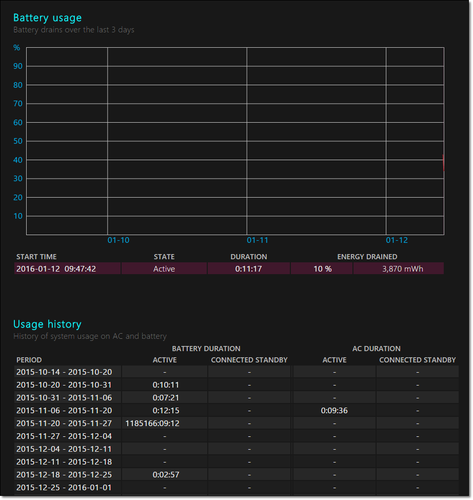Select period 2015-11-06 - 2015-11-20 row
Screen dimensions: 473x500
click(x=236, y=411)
